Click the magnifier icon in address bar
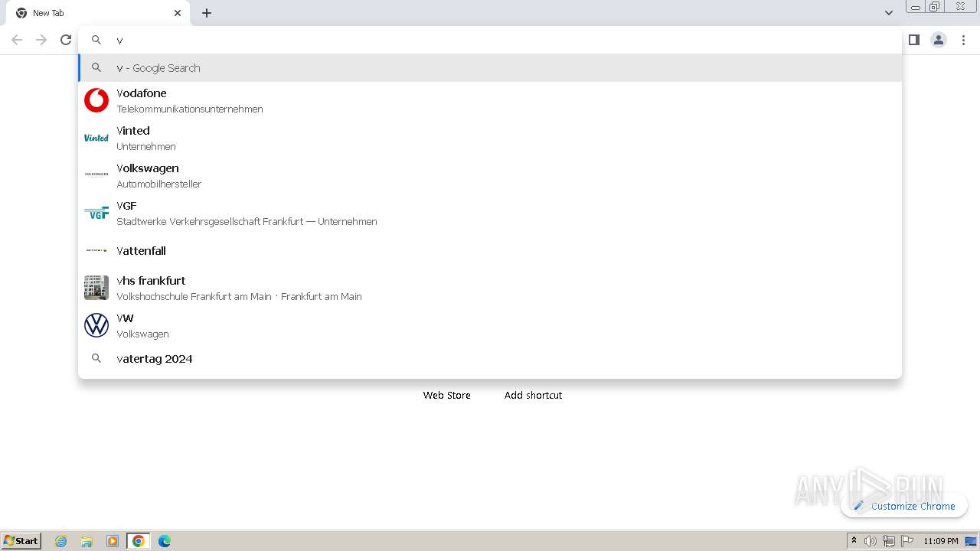This screenshot has width=980, height=551. pos(96,40)
